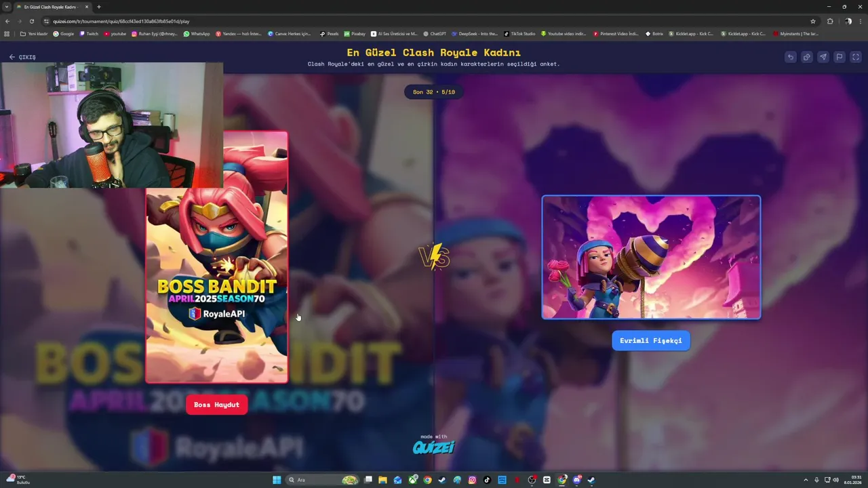Click the taskbar Ara search box
This screenshot has height=488, width=868.
pos(322,480)
